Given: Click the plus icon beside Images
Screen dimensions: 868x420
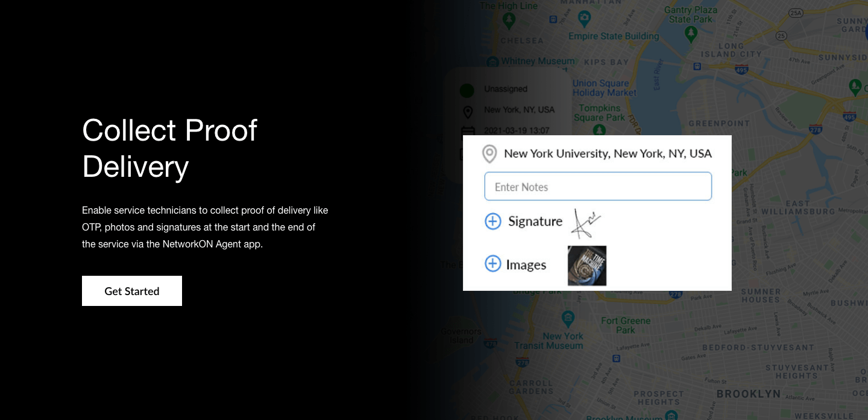Looking at the screenshot, I should (493, 264).
